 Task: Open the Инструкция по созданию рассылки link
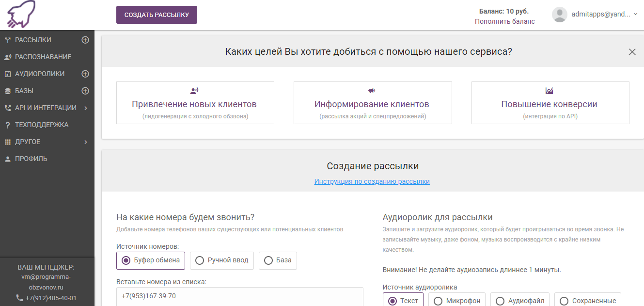coord(372,181)
